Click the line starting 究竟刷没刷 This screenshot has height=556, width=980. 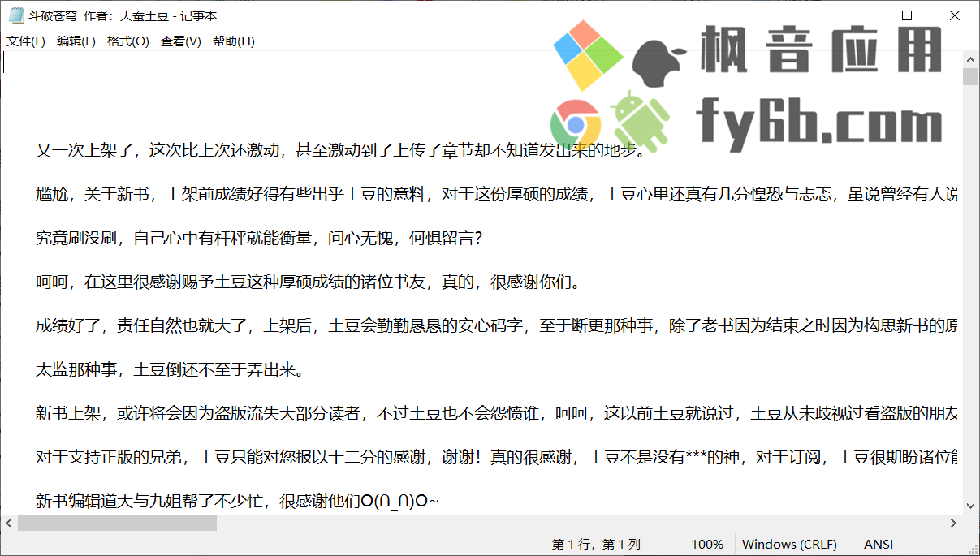click(x=260, y=238)
